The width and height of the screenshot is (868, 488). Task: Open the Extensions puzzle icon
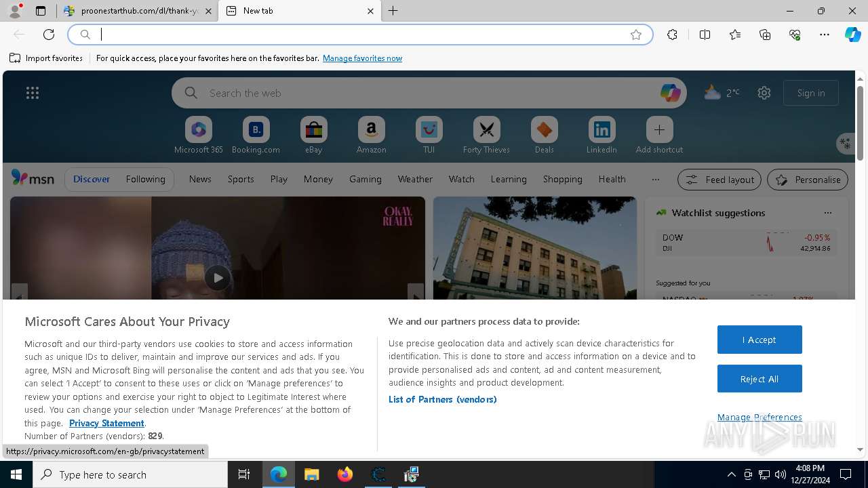tap(672, 35)
